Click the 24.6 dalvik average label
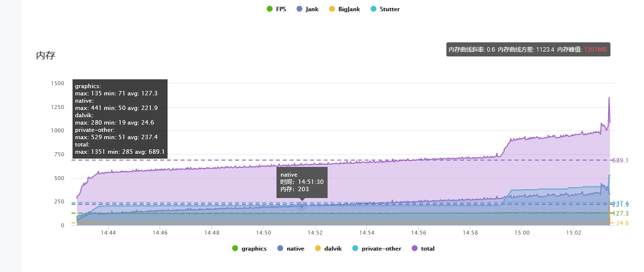This screenshot has width=644, height=272. [x=622, y=223]
